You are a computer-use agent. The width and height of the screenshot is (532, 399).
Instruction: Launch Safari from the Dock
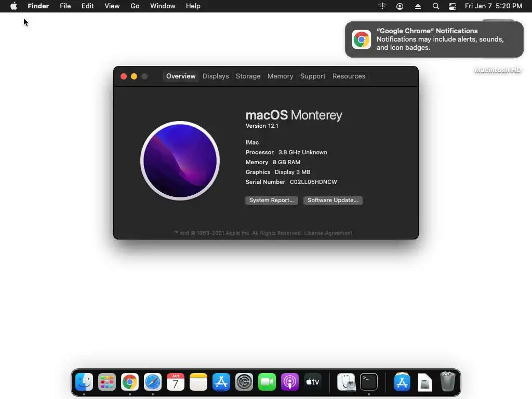[153, 382]
